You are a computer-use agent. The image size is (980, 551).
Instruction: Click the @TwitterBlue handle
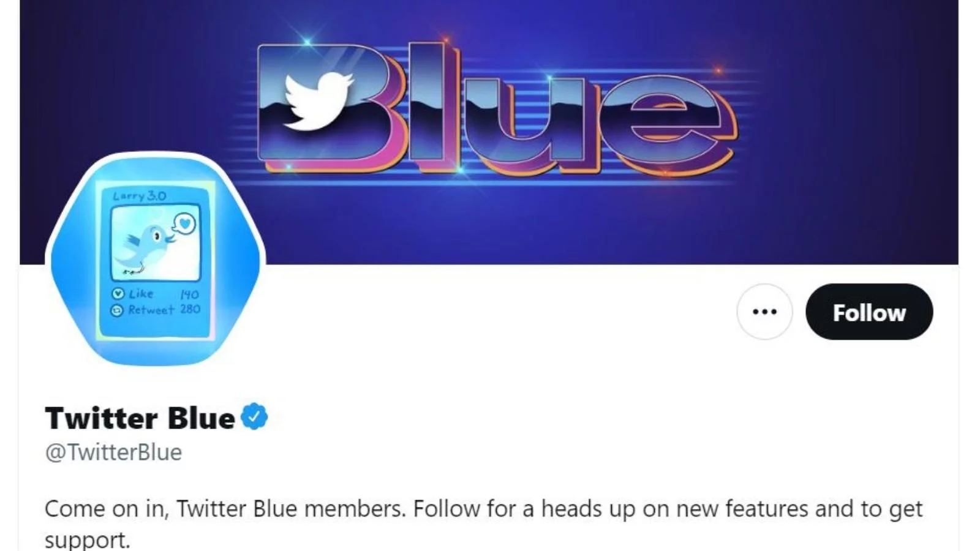(113, 452)
